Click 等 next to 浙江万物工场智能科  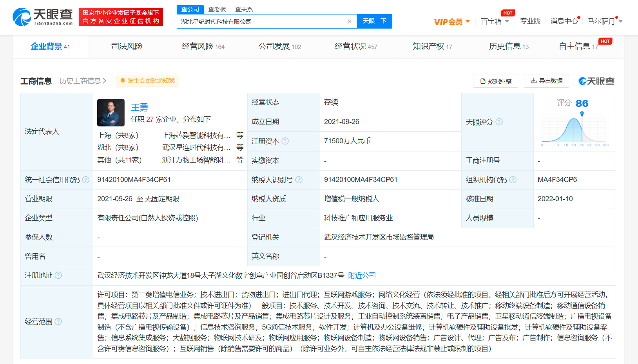240,160
